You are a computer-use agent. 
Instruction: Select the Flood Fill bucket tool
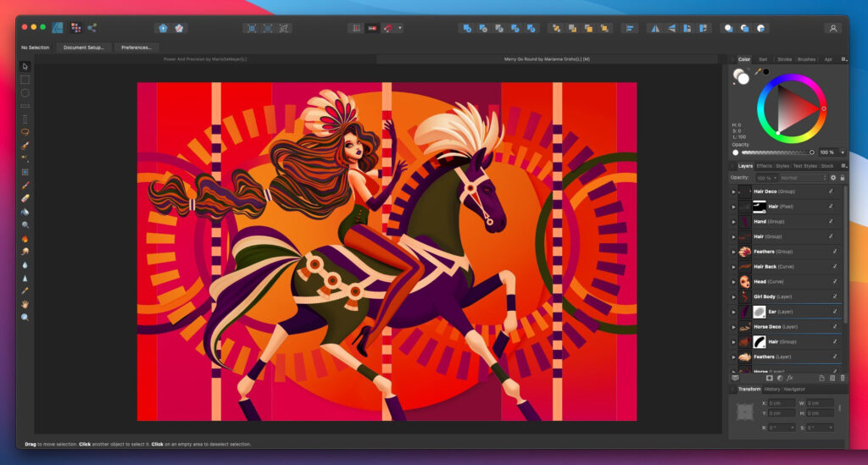pos(25,212)
